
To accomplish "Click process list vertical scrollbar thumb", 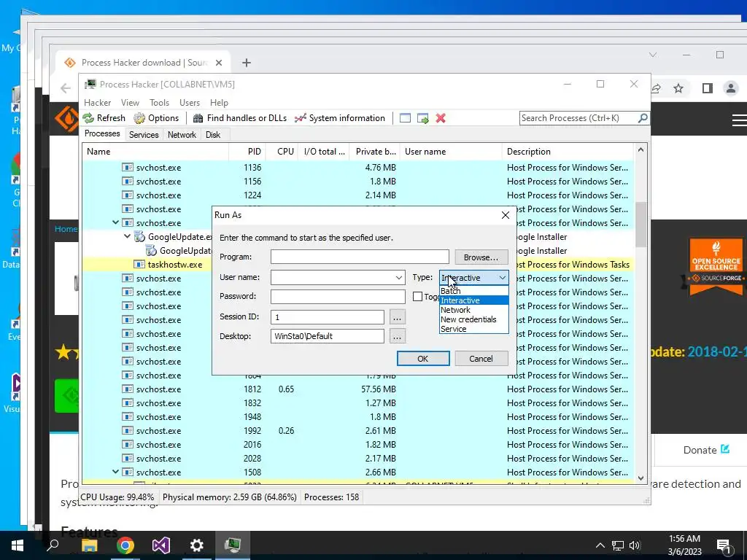I will point(640,225).
